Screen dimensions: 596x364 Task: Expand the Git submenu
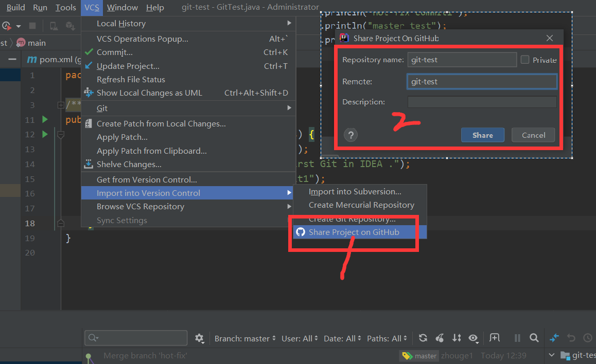(x=188, y=108)
